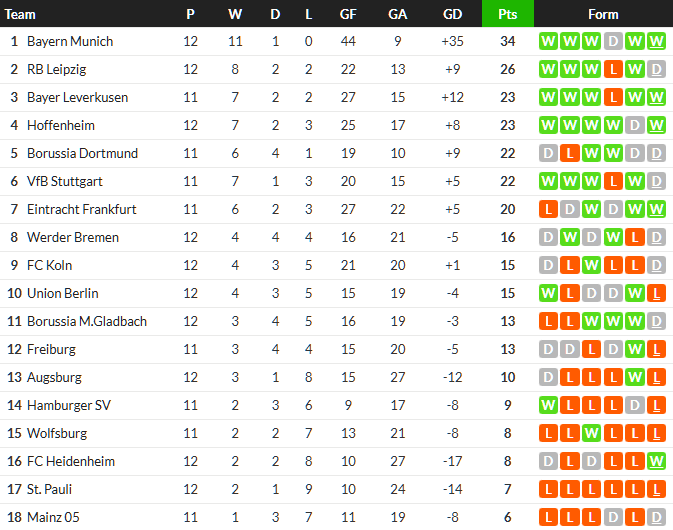The width and height of the screenshot is (673, 530).
Task: Select the Borussia M.Gladbach team name
Action: tap(87, 322)
